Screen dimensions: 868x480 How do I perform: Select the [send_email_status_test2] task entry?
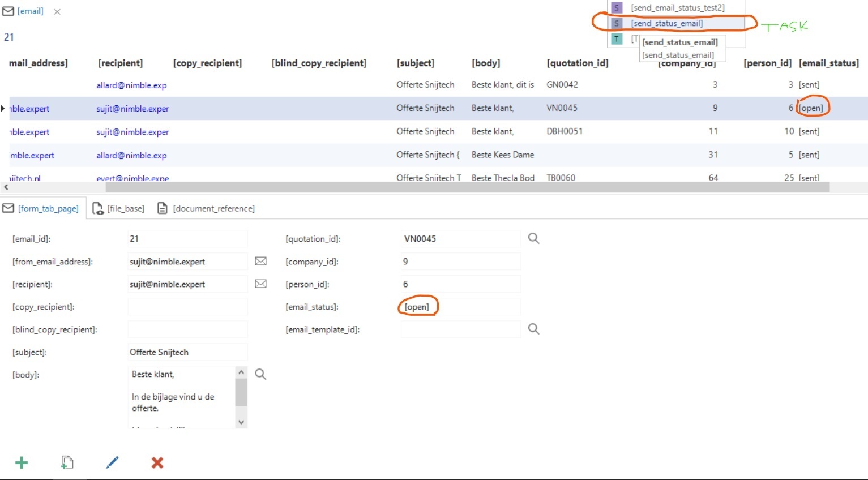(678, 8)
